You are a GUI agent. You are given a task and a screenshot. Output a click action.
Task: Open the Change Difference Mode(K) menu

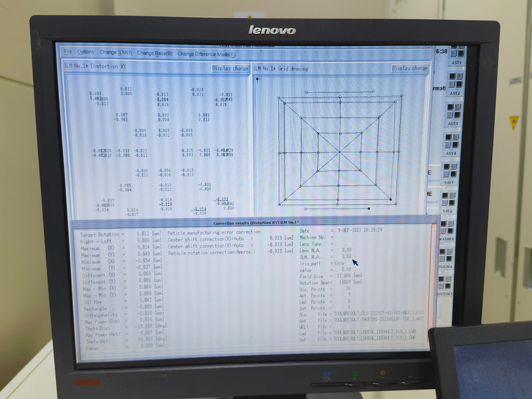pos(206,54)
